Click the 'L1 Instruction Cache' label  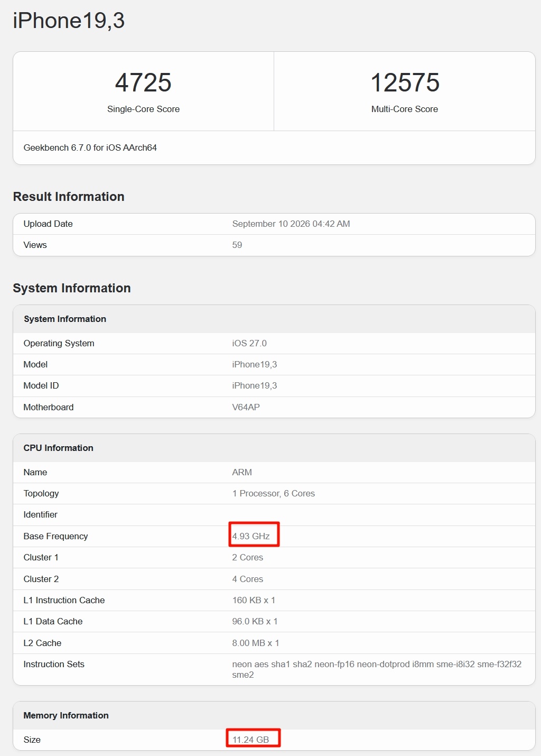(x=64, y=600)
